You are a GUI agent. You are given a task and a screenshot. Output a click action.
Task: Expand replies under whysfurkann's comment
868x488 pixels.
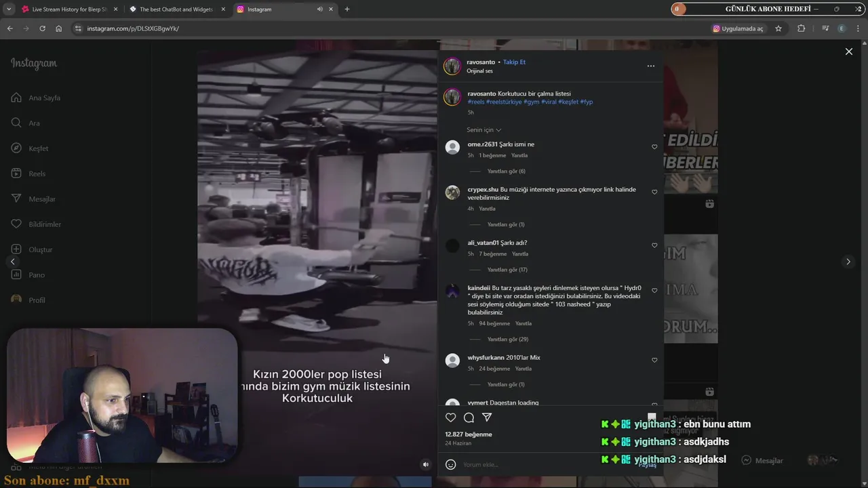(x=506, y=384)
